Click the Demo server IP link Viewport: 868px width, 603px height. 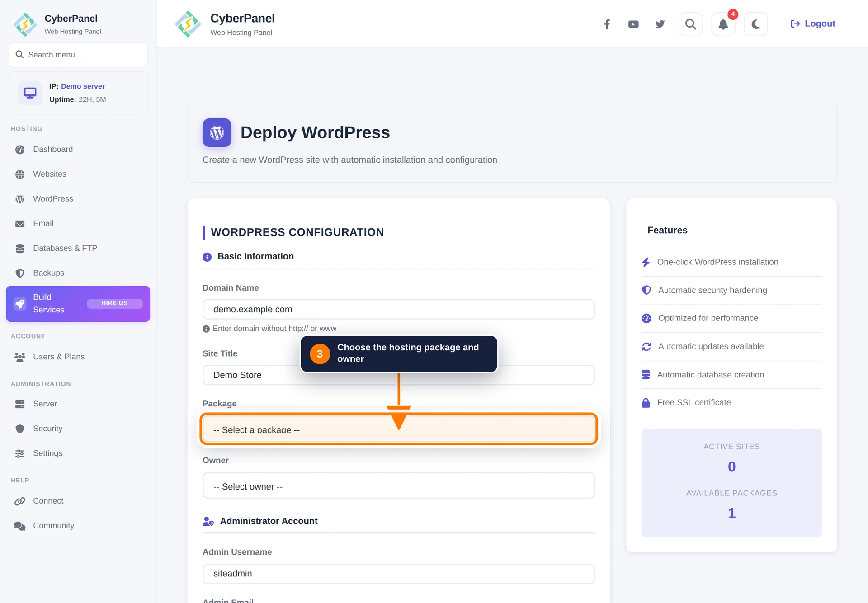[x=83, y=86]
